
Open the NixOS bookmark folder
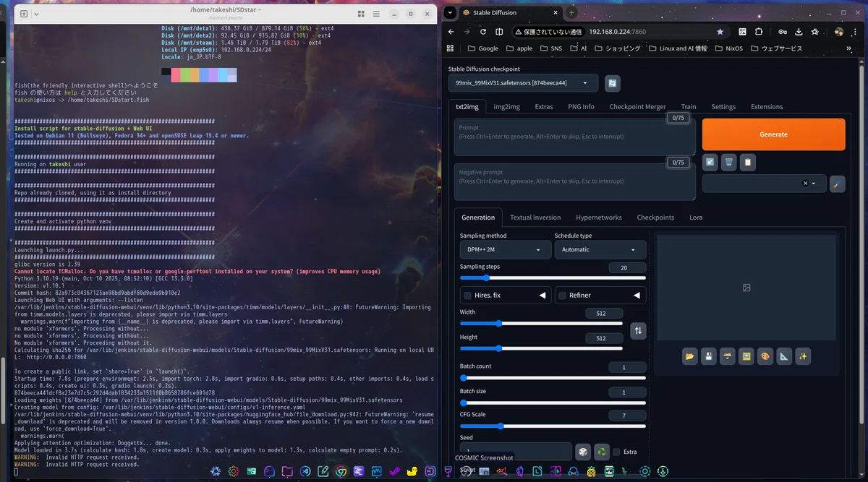728,48
